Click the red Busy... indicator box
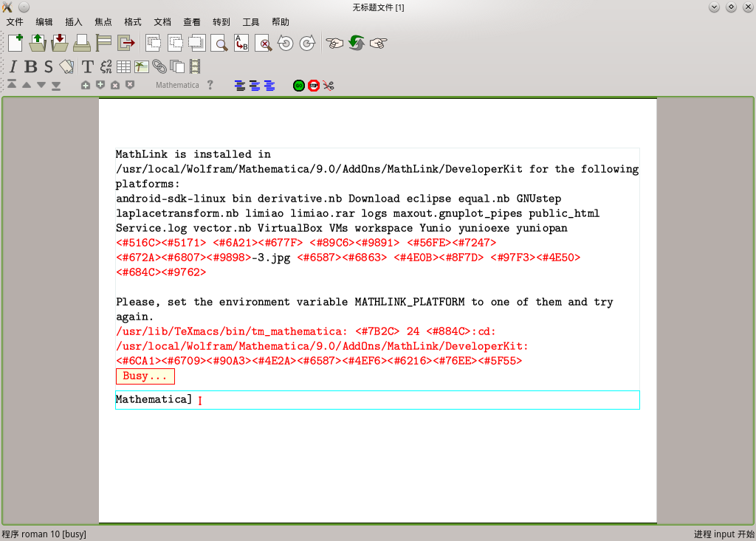756x541 pixels. click(x=145, y=376)
